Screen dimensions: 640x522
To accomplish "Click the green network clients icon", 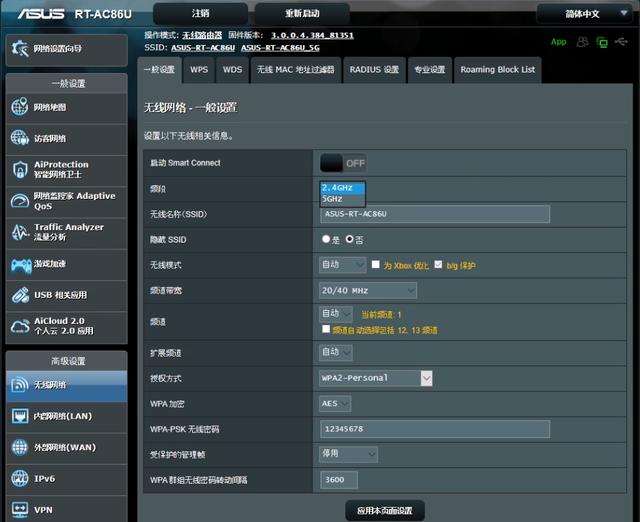I will coord(602,42).
